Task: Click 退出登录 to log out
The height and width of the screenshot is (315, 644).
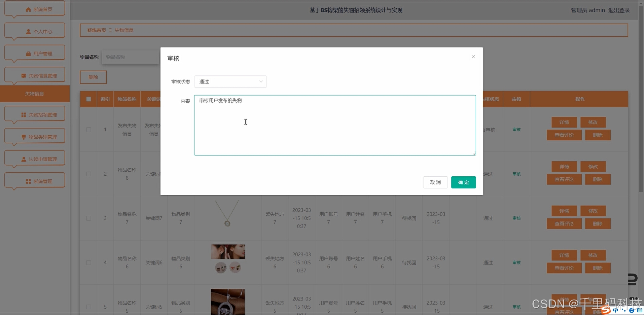Action: point(619,10)
